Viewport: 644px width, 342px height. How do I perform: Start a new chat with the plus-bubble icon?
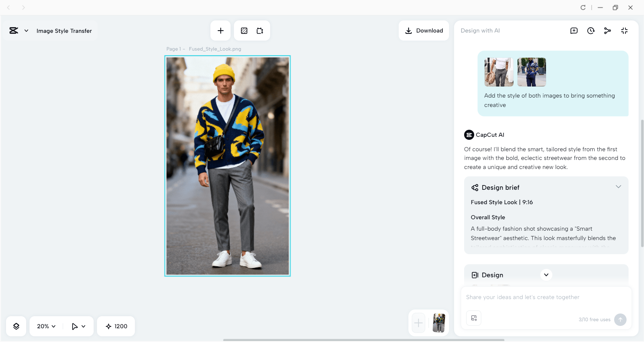(x=574, y=31)
